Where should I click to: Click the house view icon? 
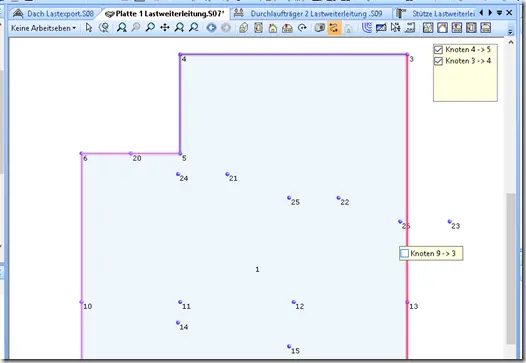click(273, 28)
